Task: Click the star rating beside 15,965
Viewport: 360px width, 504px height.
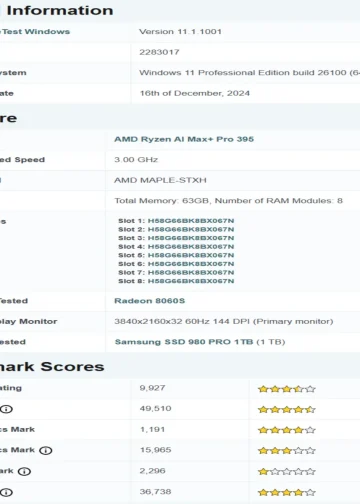Action: pos(287,451)
